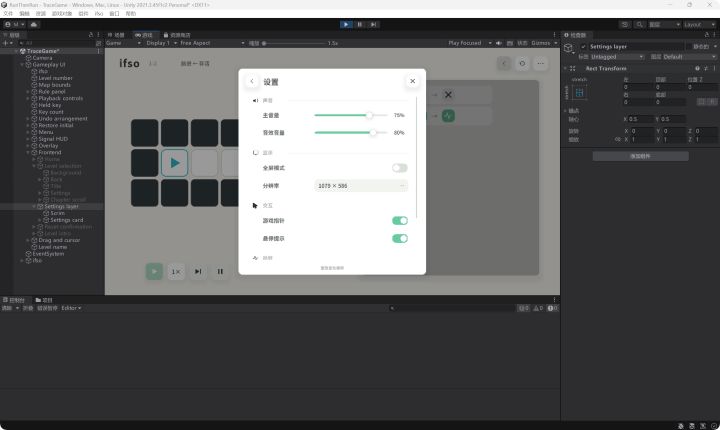Click the game's 1x speed button

176,272
